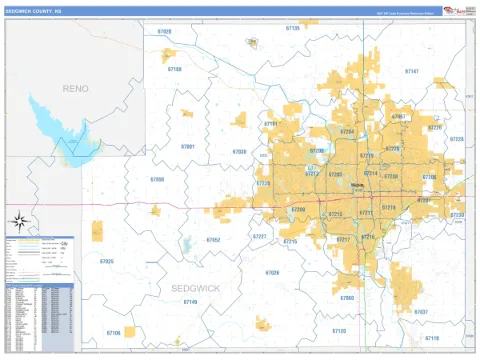
Task: Click ZIP code label 67217
Action: coord(343,239)
